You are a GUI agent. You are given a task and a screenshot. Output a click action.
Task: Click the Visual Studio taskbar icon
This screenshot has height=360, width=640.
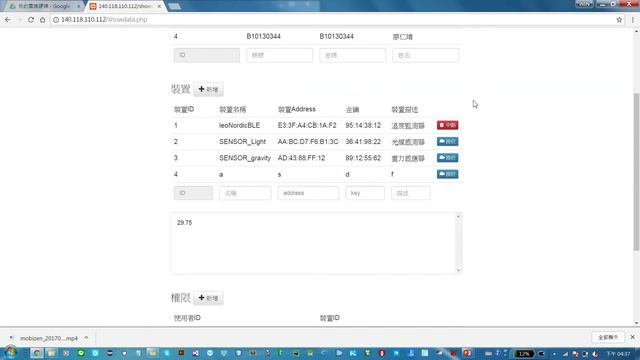(x=196, y=353)
